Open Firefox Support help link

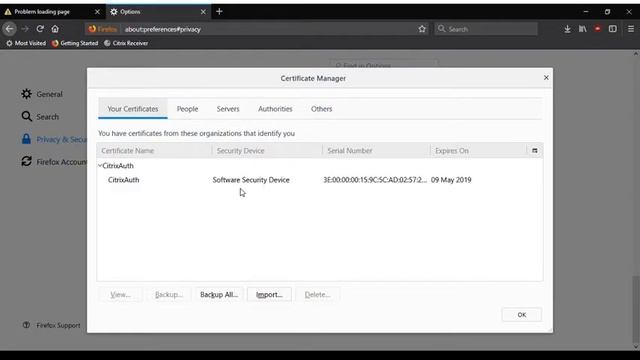coord(52,325)
